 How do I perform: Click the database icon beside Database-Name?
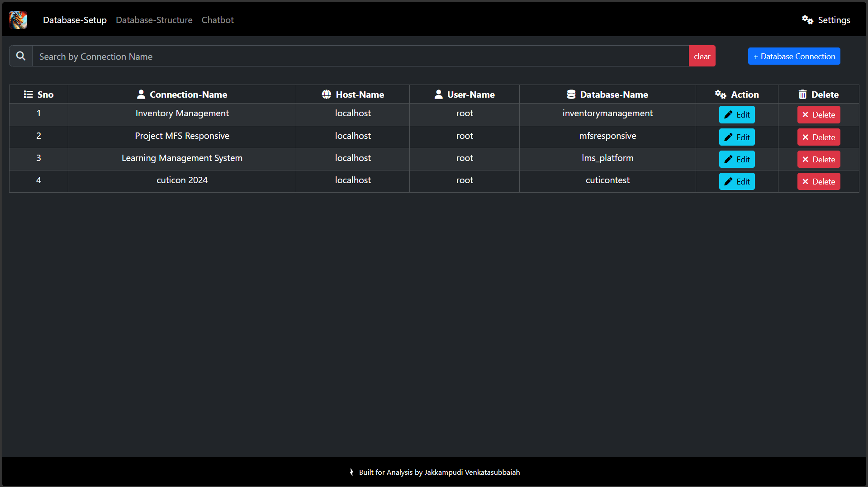click(x=571, y=95)
